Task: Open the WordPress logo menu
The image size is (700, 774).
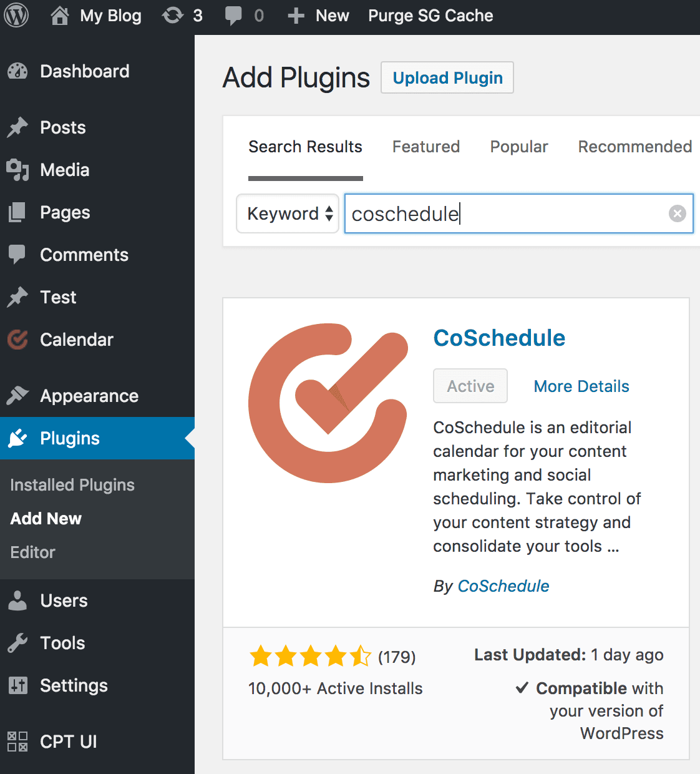Action: (x=16, y=16)
